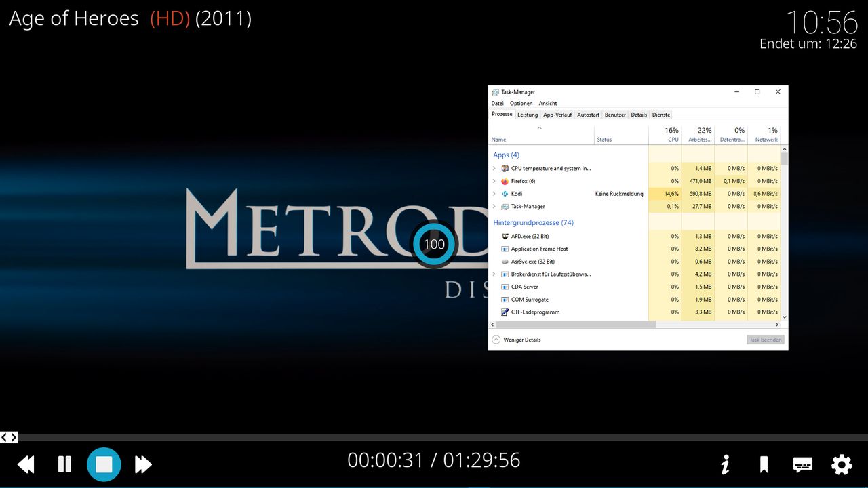Click the horizontal scrollbar right arrow
868x488 pixels.
777,325
